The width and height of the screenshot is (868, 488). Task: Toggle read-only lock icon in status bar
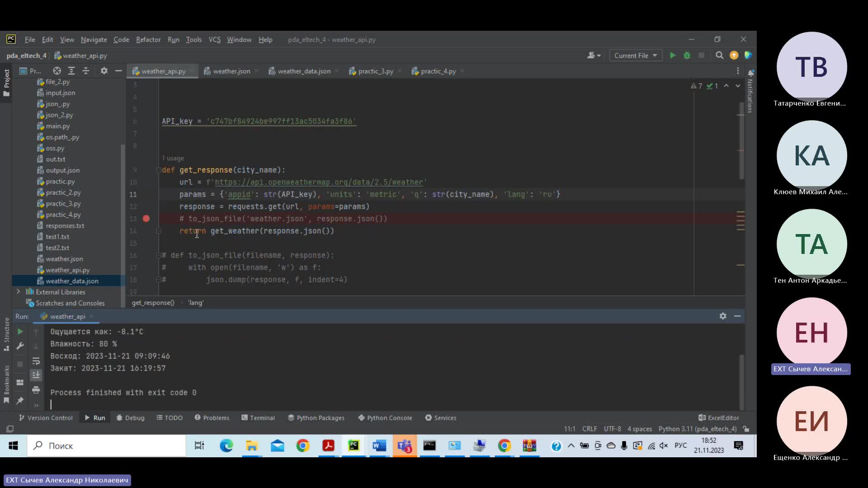pyautogui.click(x=746, y=429)
